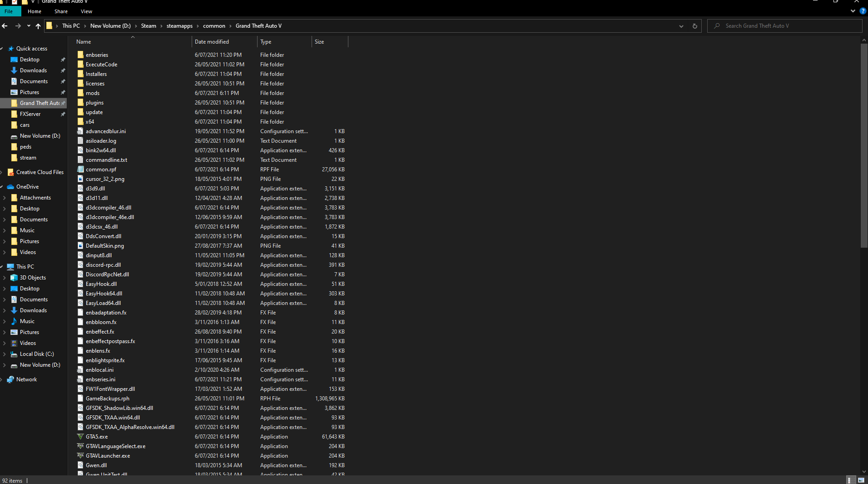
Task: Open the File menu tab
Action: pos(9,11)
